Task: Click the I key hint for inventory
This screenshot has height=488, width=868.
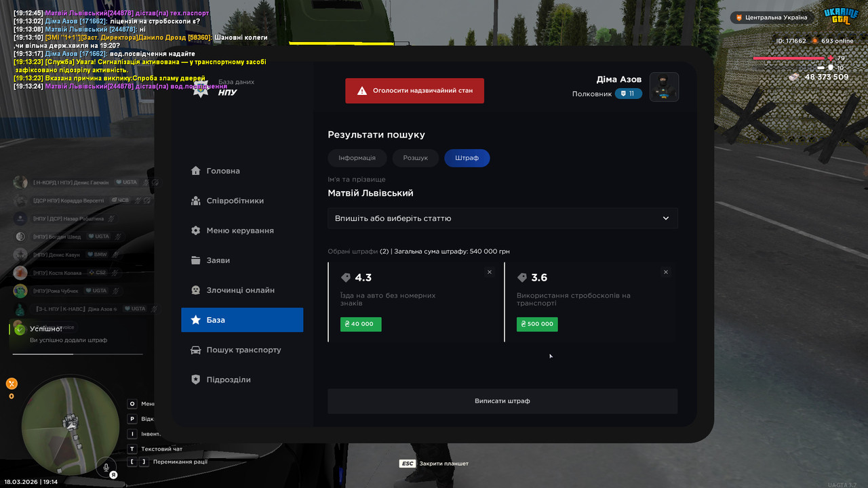Action: point(132,434)
